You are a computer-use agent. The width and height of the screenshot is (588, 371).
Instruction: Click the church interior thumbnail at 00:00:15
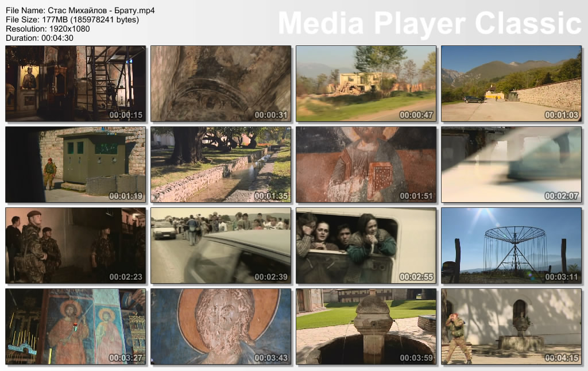coord(75,83)
